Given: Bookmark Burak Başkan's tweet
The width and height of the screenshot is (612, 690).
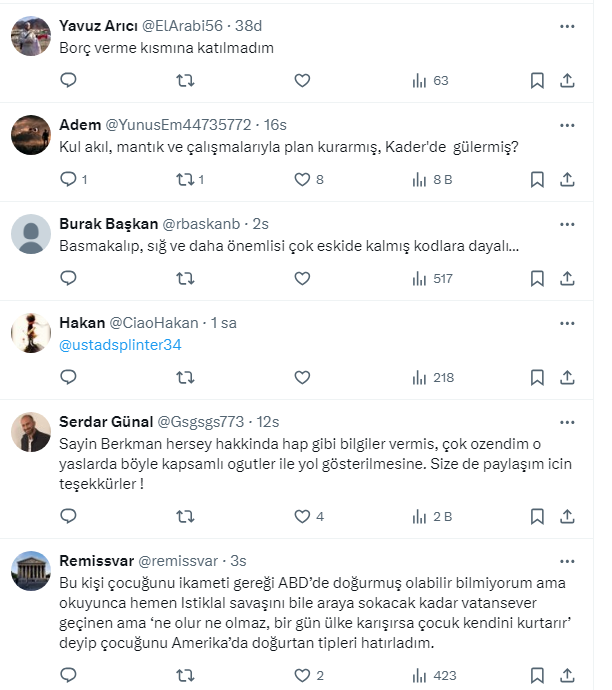Looking at the screenshot, I should tap(537, 278).
